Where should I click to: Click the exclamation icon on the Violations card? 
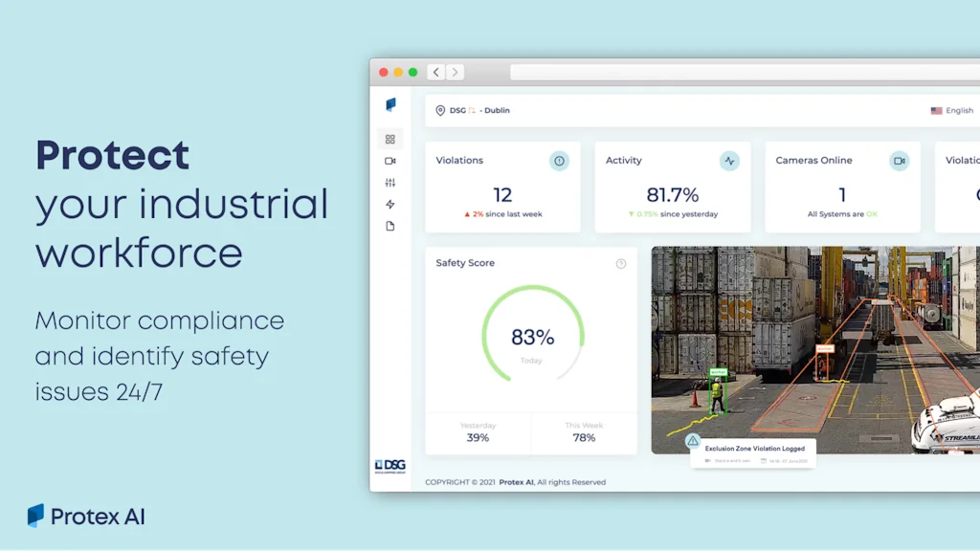[x=559, y=161]
